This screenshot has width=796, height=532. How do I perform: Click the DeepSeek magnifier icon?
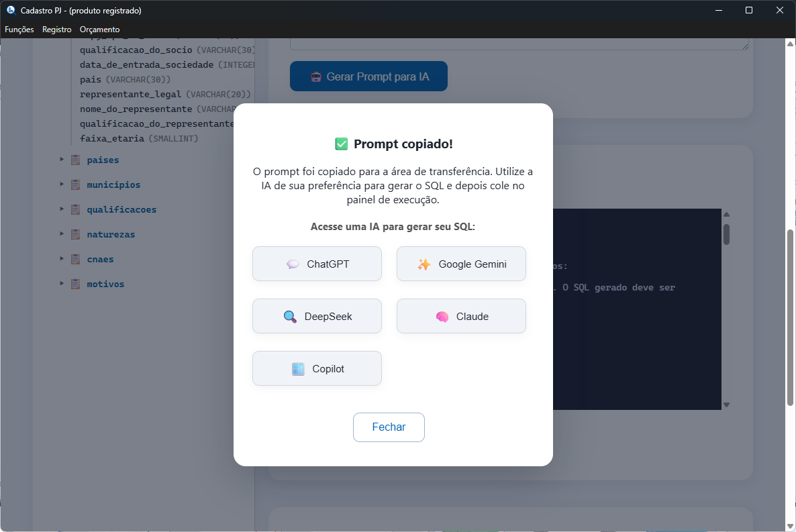[290, 317]
